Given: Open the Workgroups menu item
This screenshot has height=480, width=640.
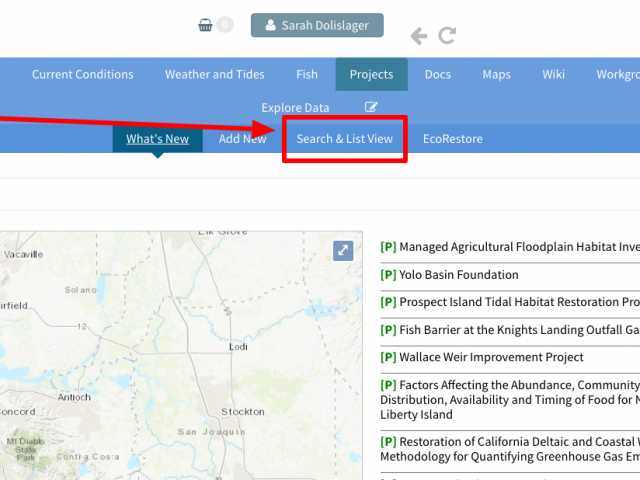Looking at the screenshot, I should point(618,74).
